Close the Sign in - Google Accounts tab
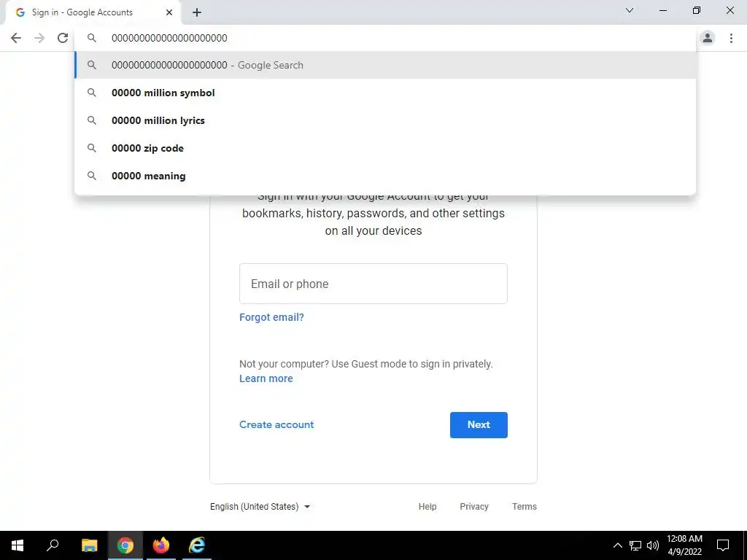The width and height of the screenshot is (747, 560). pyautogui.click(x=169, y=12)
